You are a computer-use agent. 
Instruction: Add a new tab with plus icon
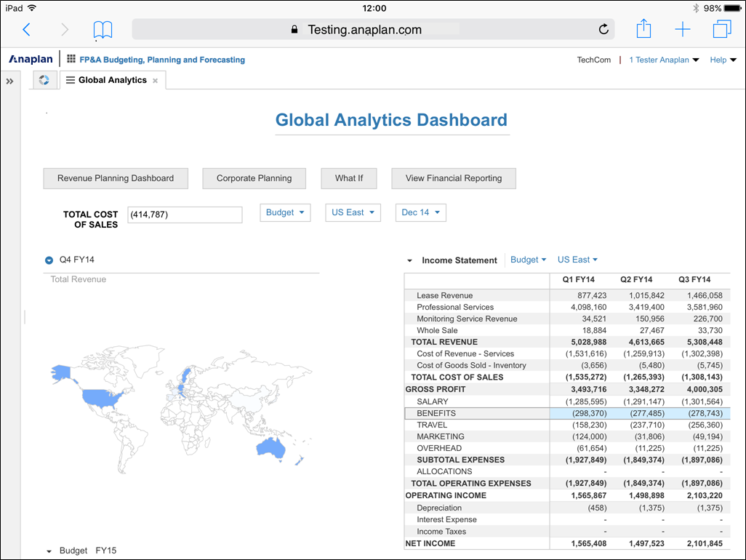click(682, 30)
